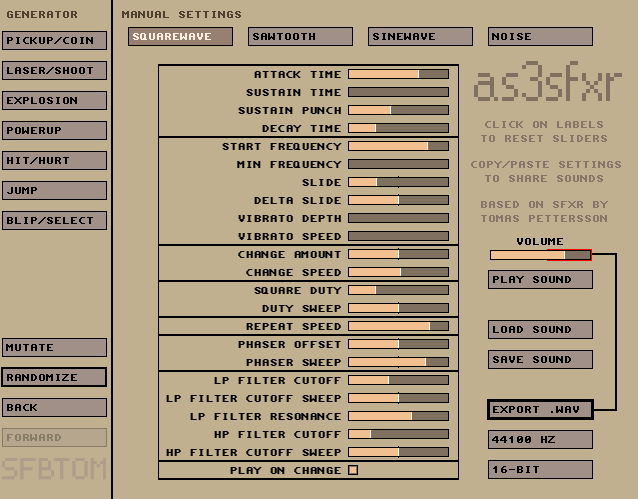Click the Mutate button
This screenshot has width=638, height=499.
pyautogui.click(x=55, y=348)
